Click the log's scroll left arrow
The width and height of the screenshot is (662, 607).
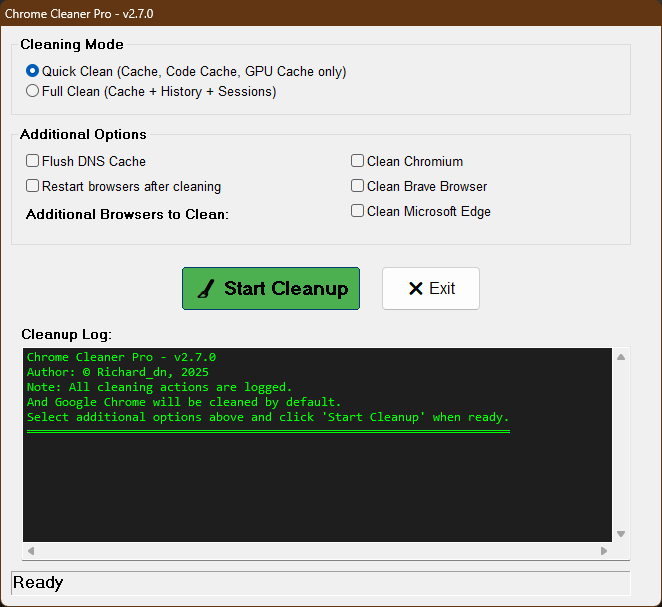31,551
